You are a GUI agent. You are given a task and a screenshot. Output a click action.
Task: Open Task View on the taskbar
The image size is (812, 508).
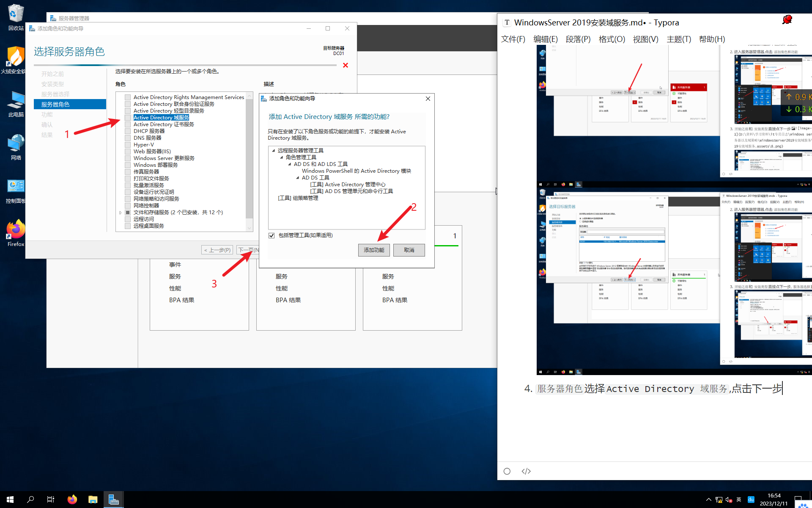click(x=51, y=500)
